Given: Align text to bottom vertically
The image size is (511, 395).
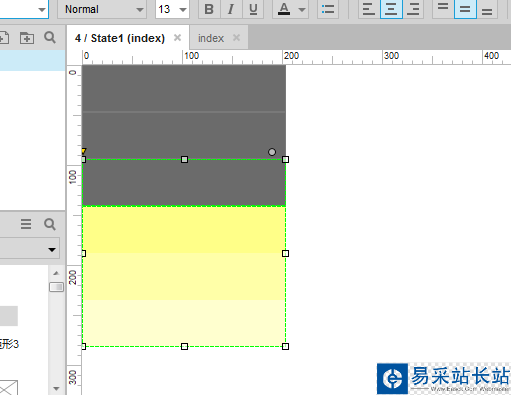Looking at the screenshot, I should click(x=487, y=9).
